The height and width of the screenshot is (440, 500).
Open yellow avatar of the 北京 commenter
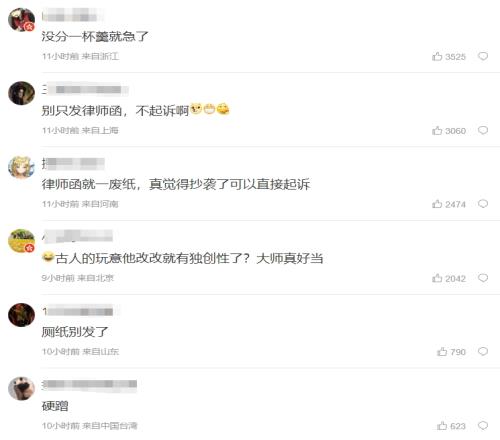tap(21, 241)
